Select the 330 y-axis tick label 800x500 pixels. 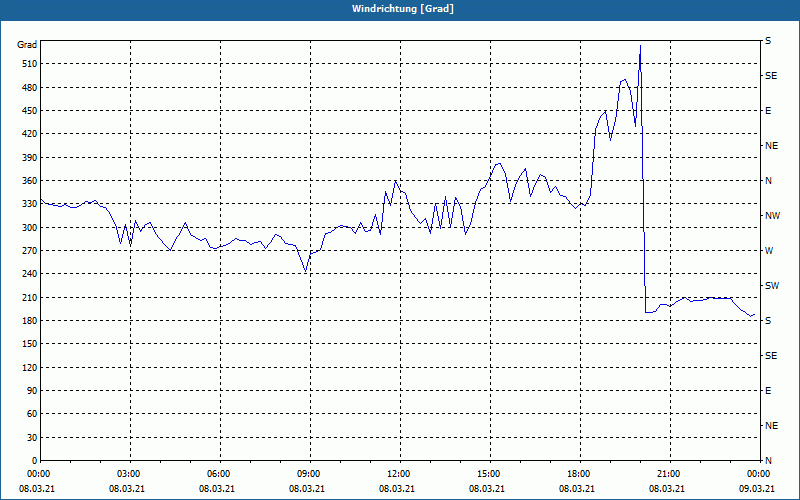[30, 204]
